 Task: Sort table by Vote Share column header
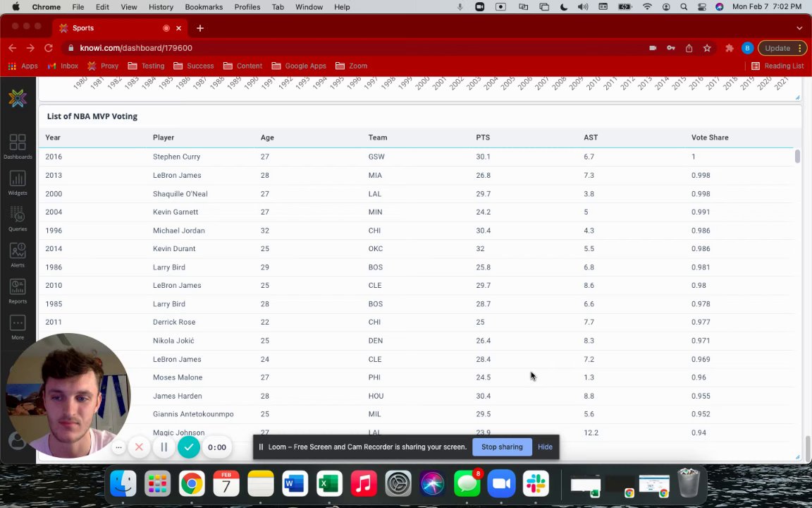click(x=710, y=138)
